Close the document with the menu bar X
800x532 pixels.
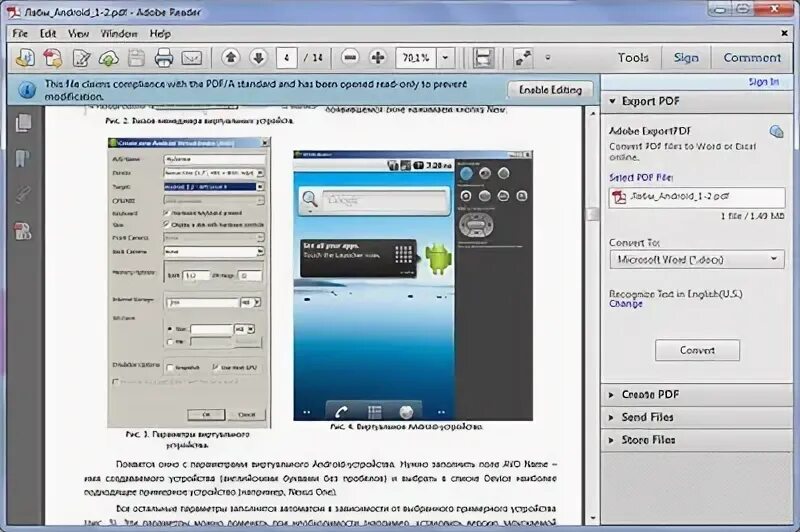pos(784,33)
